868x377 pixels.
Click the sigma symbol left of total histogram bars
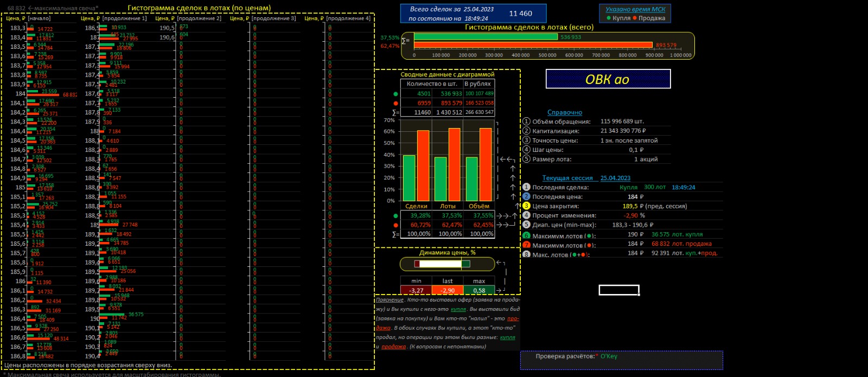point(405,41)
